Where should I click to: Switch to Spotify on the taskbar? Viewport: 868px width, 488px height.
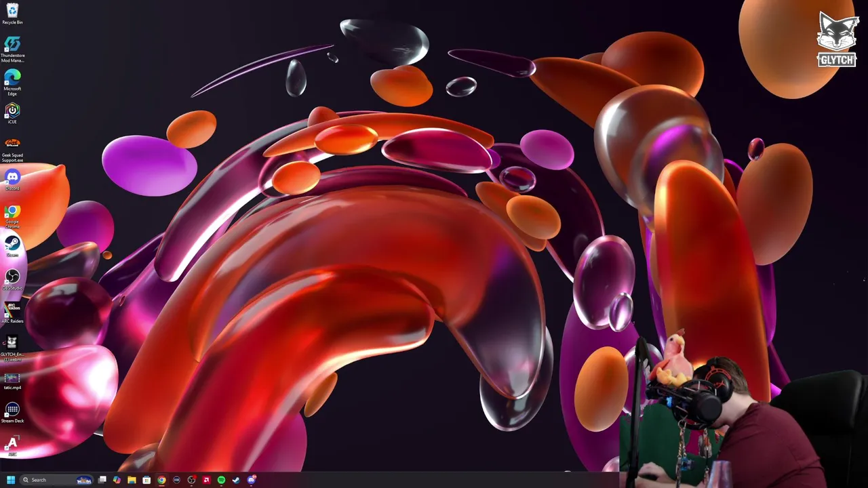point(221,480)
